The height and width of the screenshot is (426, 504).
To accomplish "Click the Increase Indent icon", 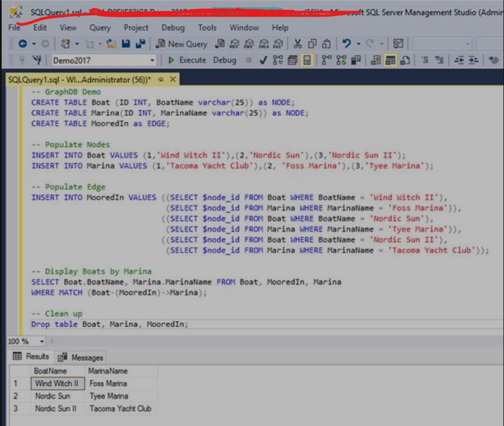I will (473, 60).
